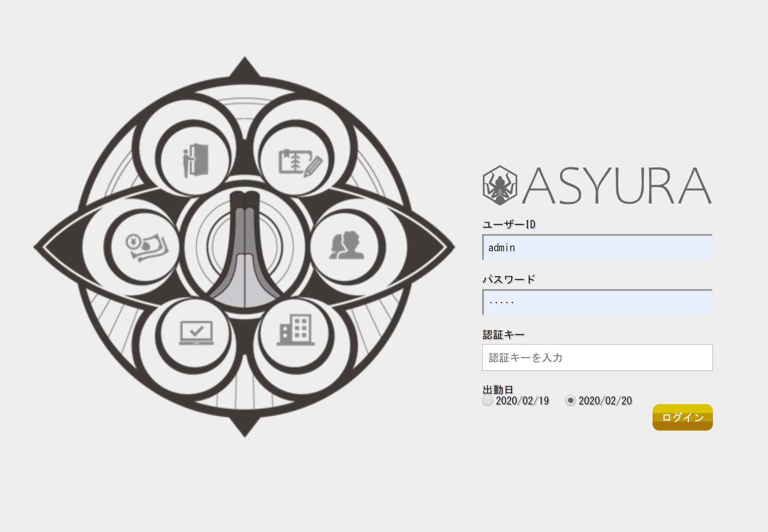Click the laptop with checkmark icon
768x532 pixels.
pyautogui.click(x=196, y=333)
